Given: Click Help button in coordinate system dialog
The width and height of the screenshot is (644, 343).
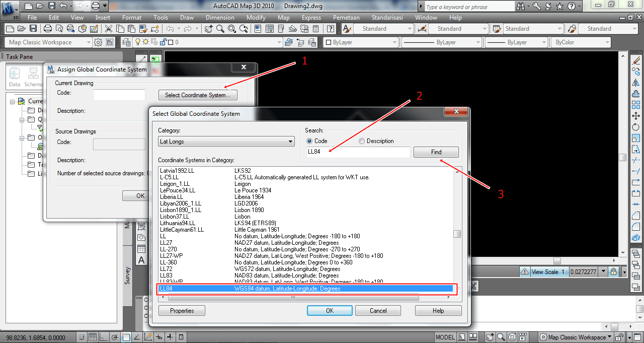Looking at the screenshot, I should pyautogui.click(x=438, y=311).
